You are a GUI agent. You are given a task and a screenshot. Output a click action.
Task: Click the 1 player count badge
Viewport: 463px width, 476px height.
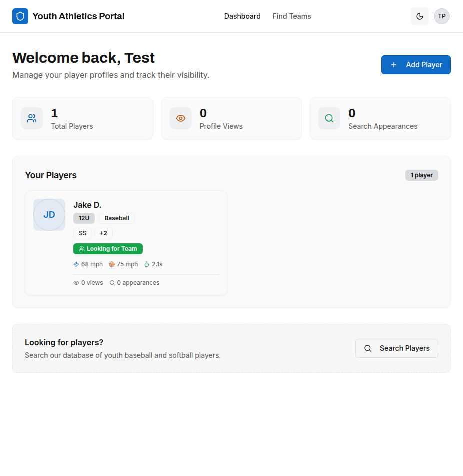(x=421, y=175)
